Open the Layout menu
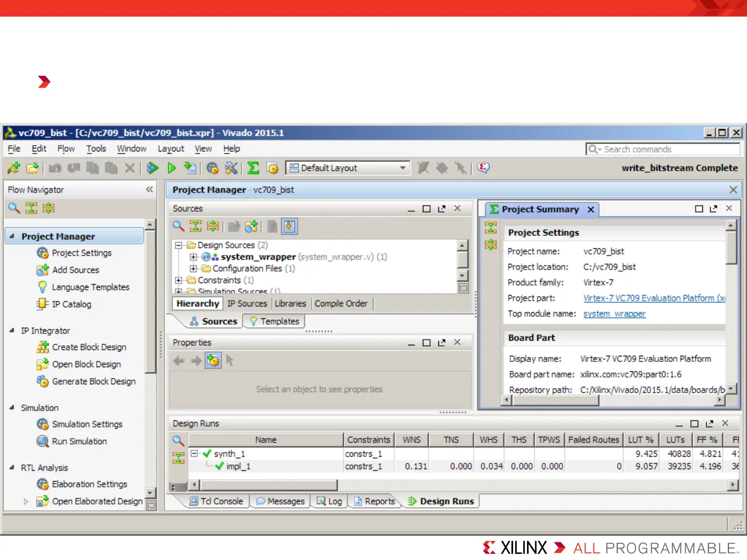Screen dimensions: 747x560 tap(171, 149)
